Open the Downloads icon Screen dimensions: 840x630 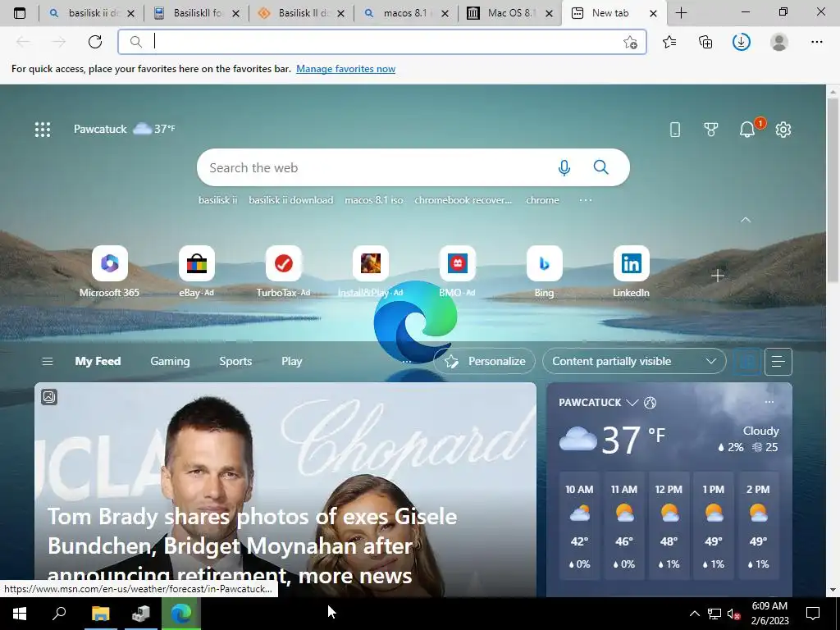click(742, 42)
